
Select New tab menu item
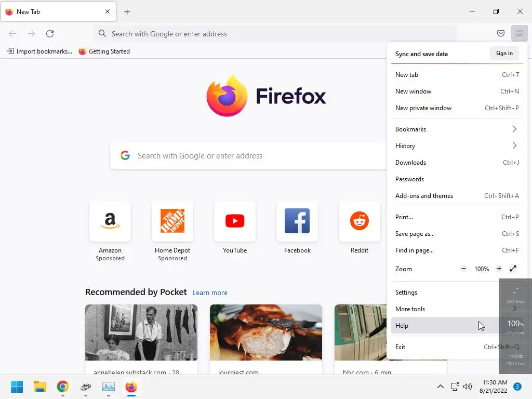click(x=457, y=75)
